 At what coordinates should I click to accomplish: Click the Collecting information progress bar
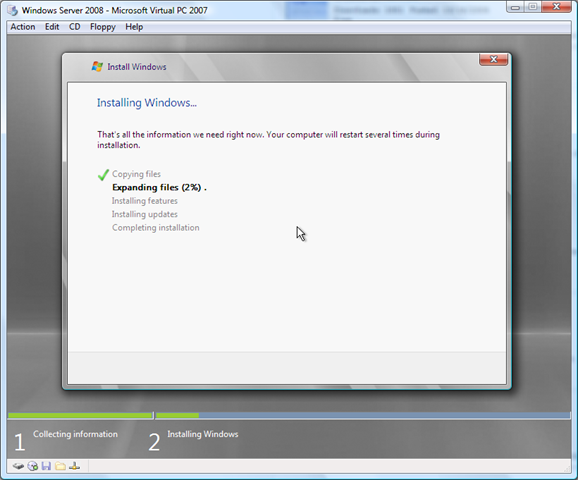tap(80, 415)
